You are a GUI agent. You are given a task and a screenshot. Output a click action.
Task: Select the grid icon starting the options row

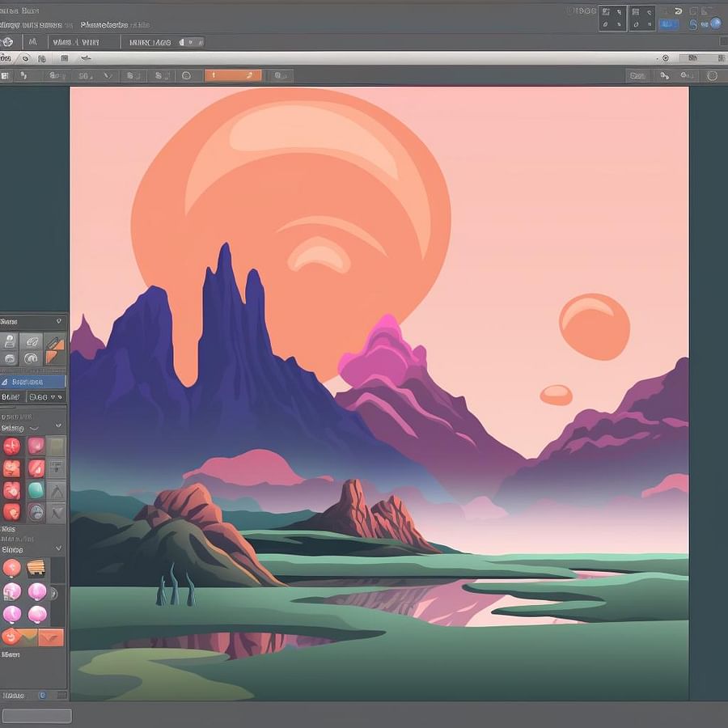(5, 75)
